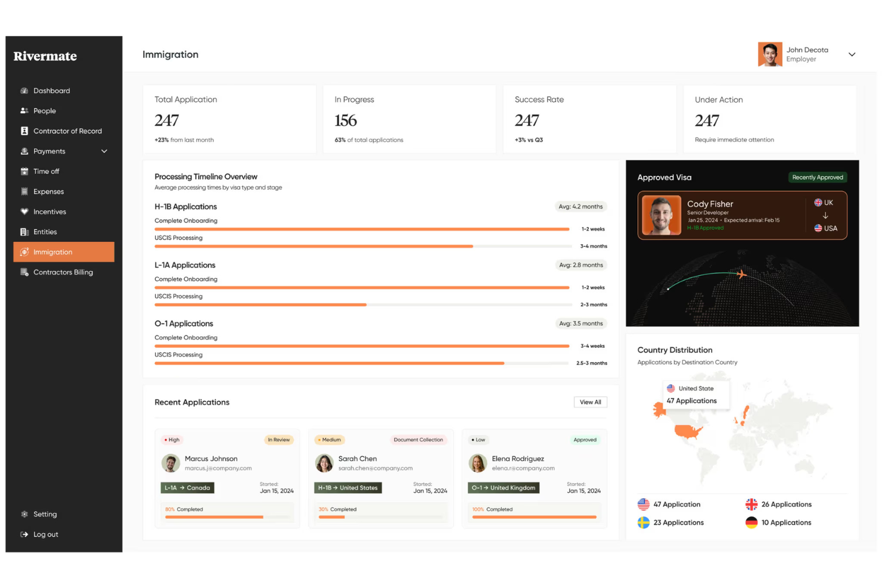Open the Setting gear icon
This screenshot has height=588, width=882.
(24, 514)
